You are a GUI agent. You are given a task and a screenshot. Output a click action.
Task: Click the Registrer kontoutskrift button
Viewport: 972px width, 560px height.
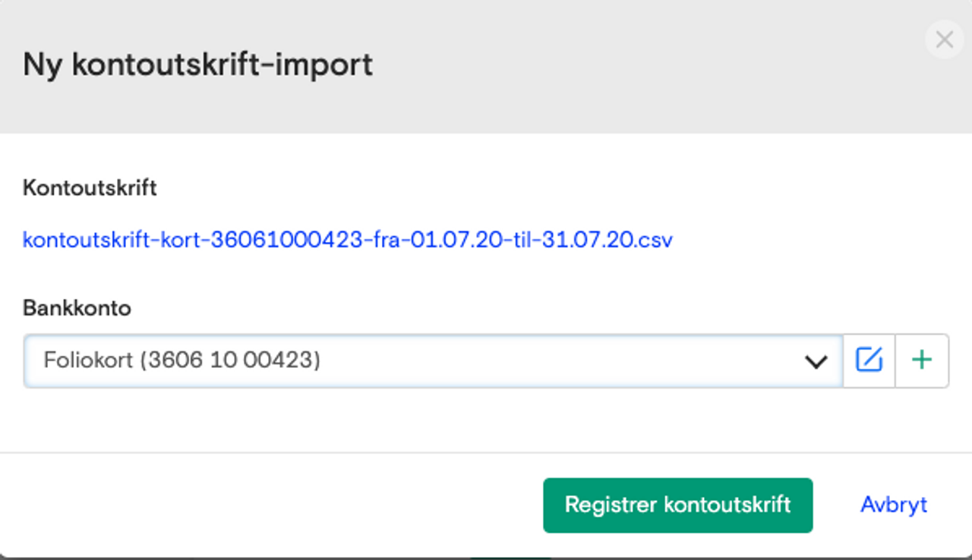pos(678,505)
